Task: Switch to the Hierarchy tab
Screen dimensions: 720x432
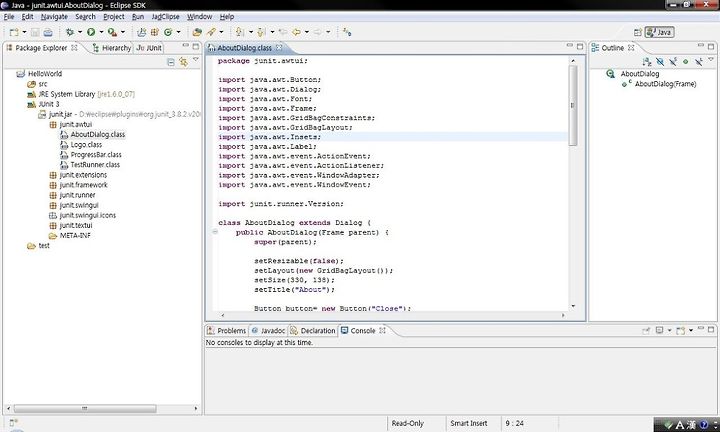Action: [112, 48]
